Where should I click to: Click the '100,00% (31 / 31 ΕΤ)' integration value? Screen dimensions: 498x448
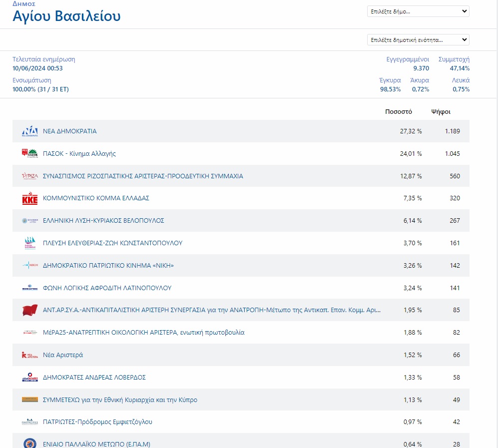point(40,89)
